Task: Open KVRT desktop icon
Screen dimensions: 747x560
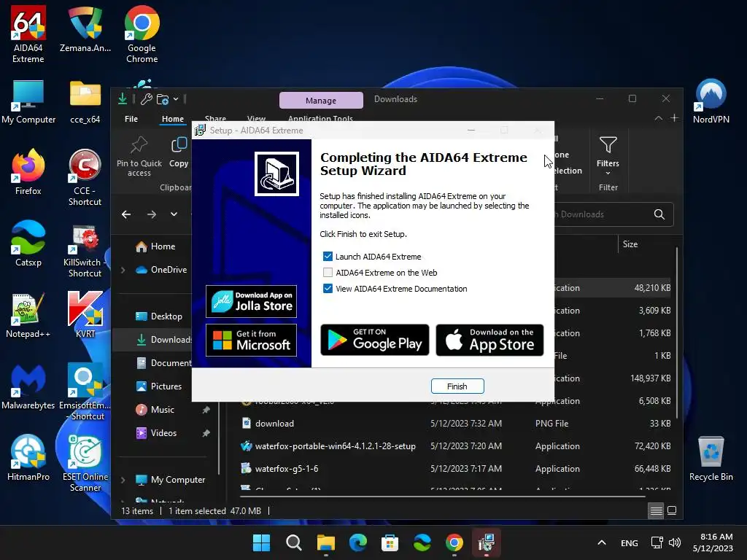Action: tap(85, 315)
